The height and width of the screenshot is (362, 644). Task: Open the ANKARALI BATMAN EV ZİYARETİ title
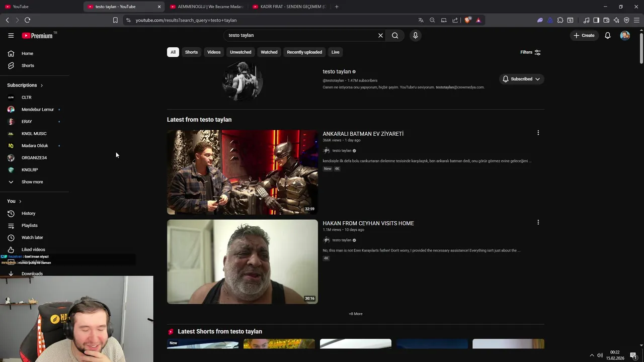(x=363, y=134)
